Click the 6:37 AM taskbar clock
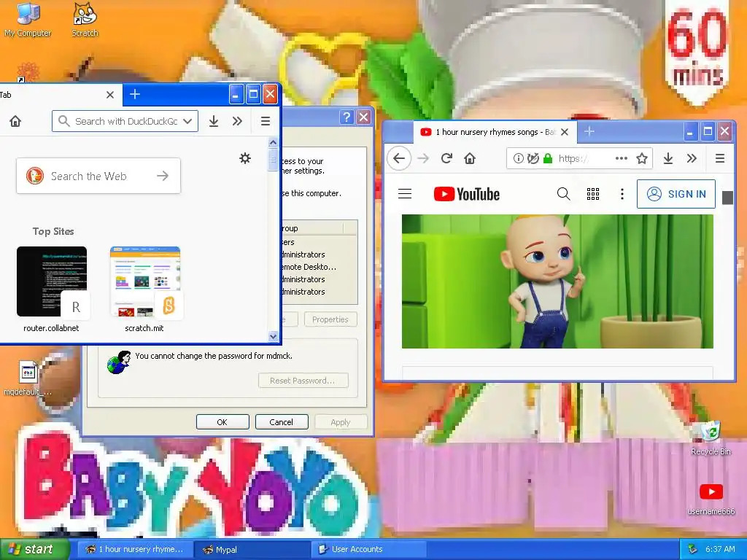Viewport: 747px width, 560px height. (x=720, y=549)
